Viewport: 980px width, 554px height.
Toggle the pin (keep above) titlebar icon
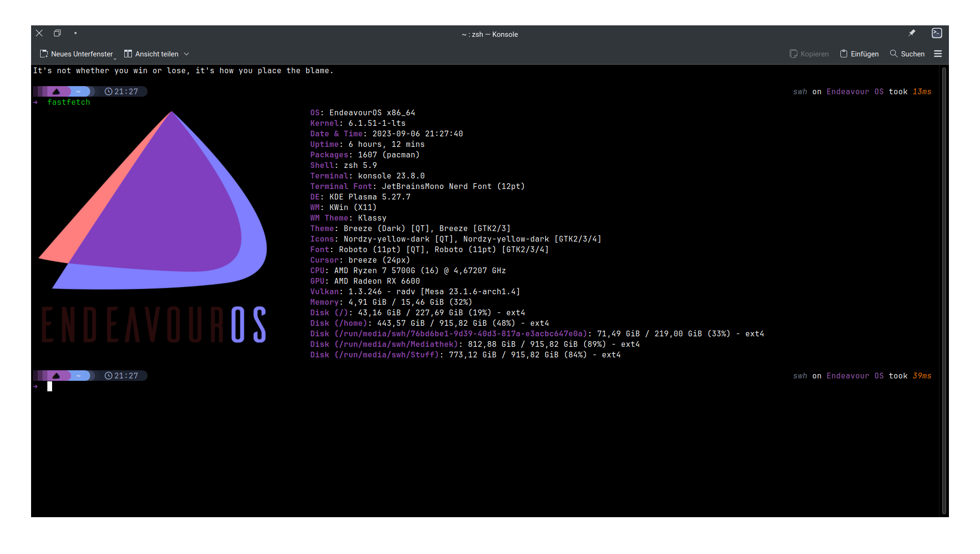(x=912, y=33)
